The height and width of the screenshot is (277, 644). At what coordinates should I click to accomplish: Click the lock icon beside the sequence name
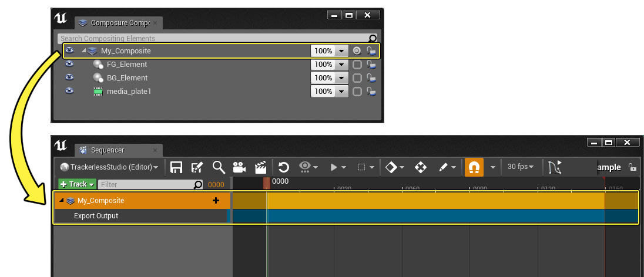pyautogui.click(x=632, y=167)
